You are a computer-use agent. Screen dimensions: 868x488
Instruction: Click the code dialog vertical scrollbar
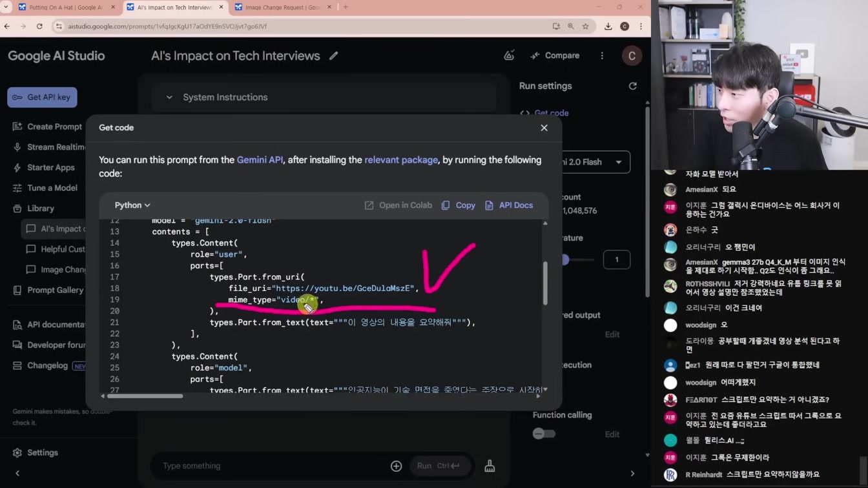[545, 283]
